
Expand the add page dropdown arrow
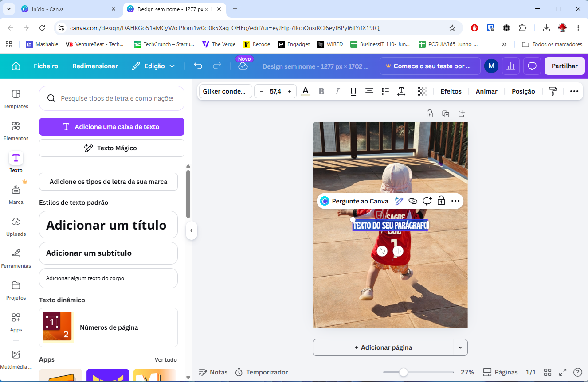[460, 347]
